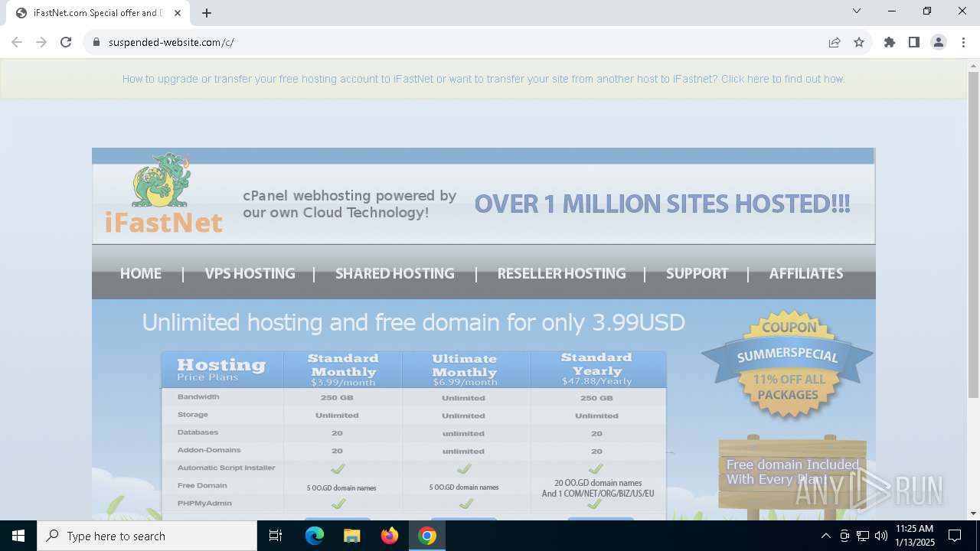Launch Microsoft Edge from taskbar

(x=315, y=536)
